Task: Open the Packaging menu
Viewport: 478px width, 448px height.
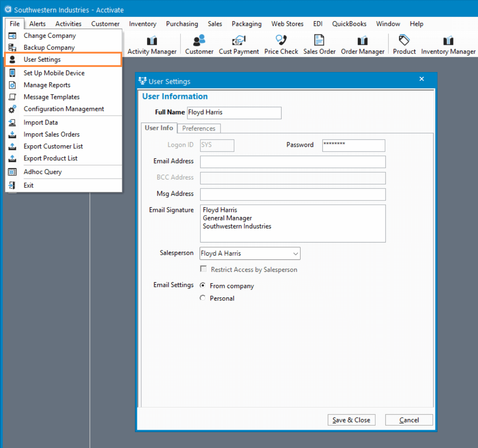Action: (247, 24)
